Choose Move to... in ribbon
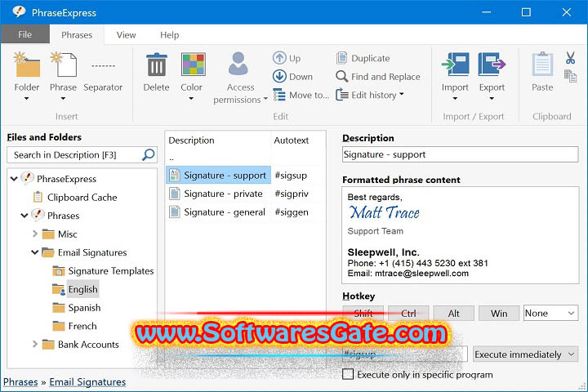Viewport: 588px width, 392px height. [301, 95]
